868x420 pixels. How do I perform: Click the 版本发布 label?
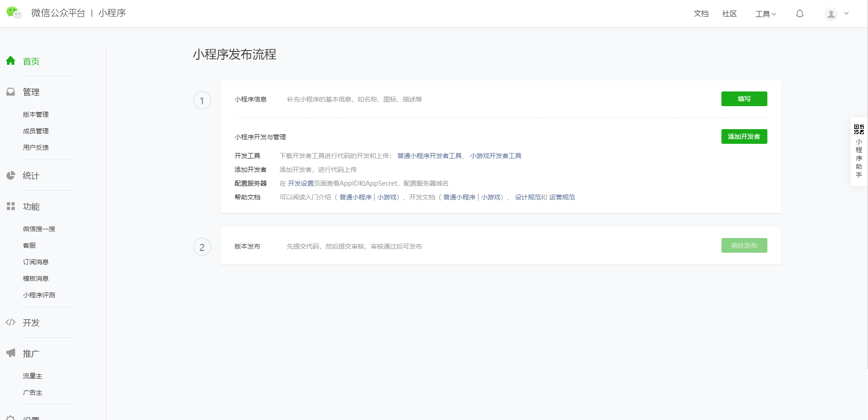point(247,246)
